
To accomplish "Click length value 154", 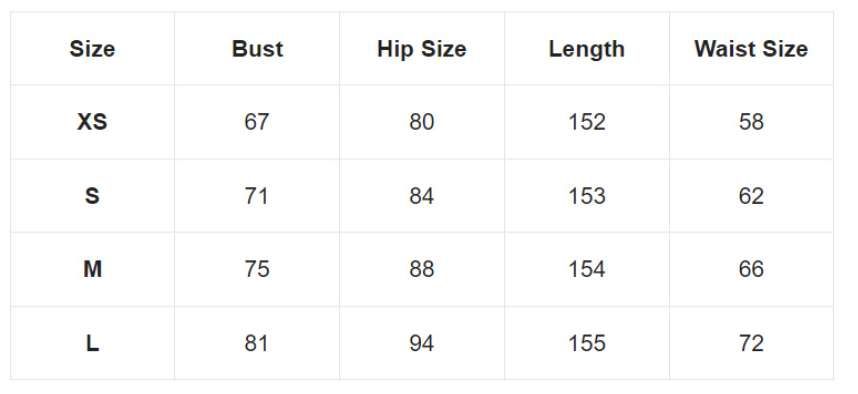I will tap(587, 269).
